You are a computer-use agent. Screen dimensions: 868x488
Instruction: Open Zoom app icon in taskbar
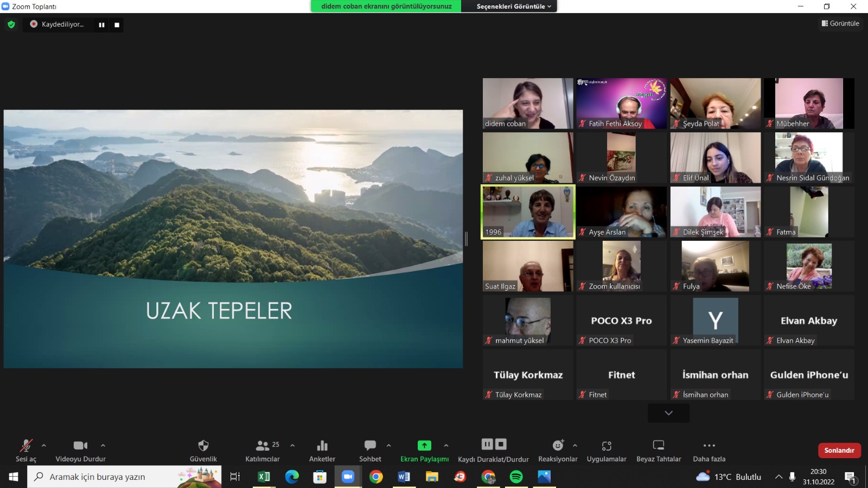tap(348, 477)
